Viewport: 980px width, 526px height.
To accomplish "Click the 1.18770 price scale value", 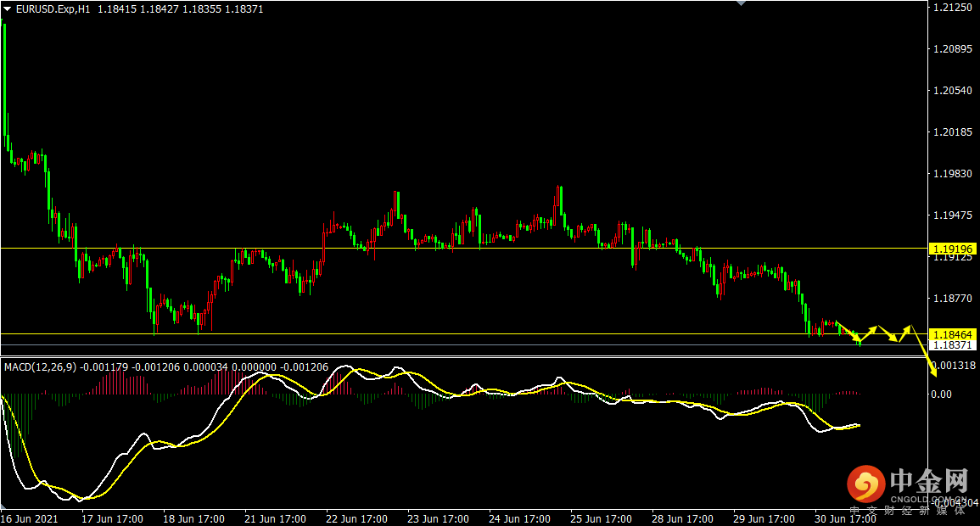I will (x=953, y=298).
